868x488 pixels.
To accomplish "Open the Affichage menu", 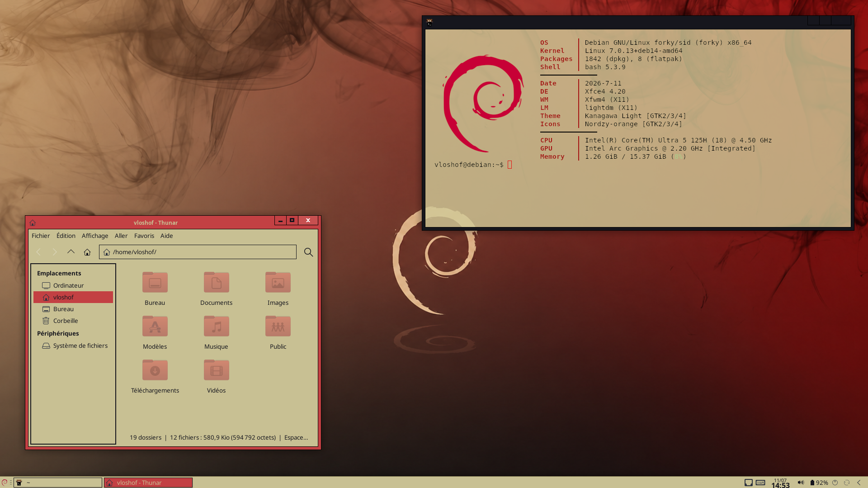I will (x=95, y=236).
